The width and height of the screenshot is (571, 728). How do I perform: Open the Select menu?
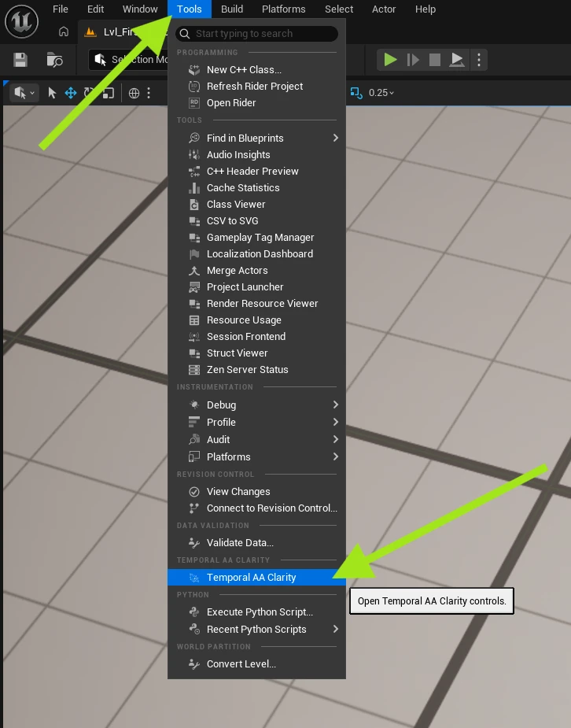tap(339, 9)
